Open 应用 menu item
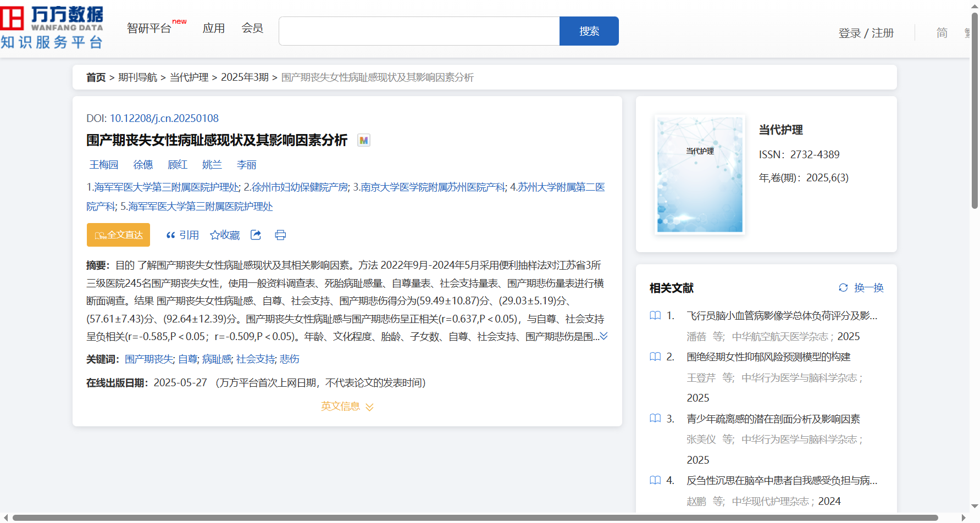 click(x=213, y=28)
